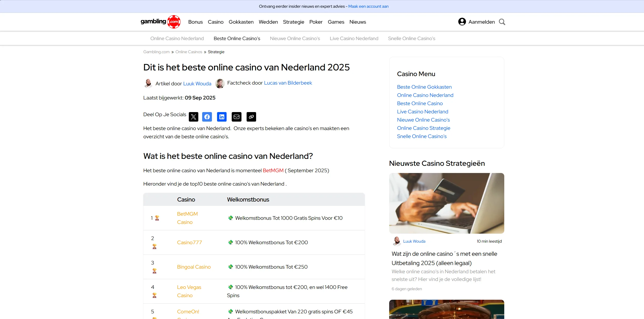Viewport: 644px width, 319px height.
Task: Click Lucas van Bilderbeek's avatar
Action: pos(220,84)
